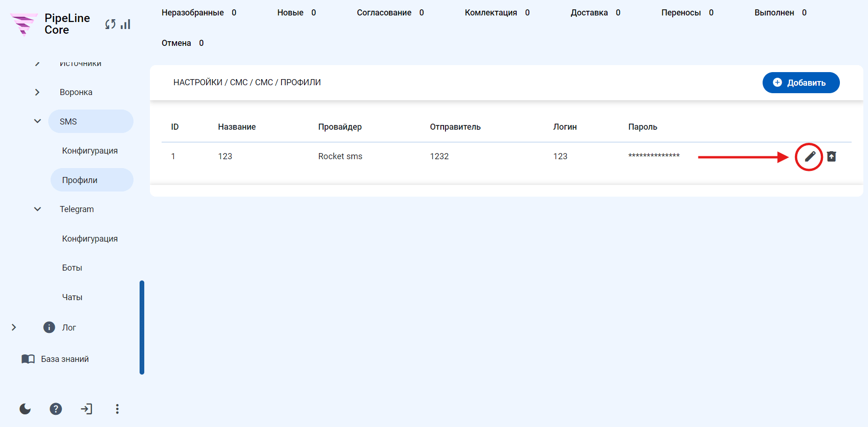This screenshot has height=427, width=868.
Task: Open the help question mark icon
Action: (x=56, y=409)
